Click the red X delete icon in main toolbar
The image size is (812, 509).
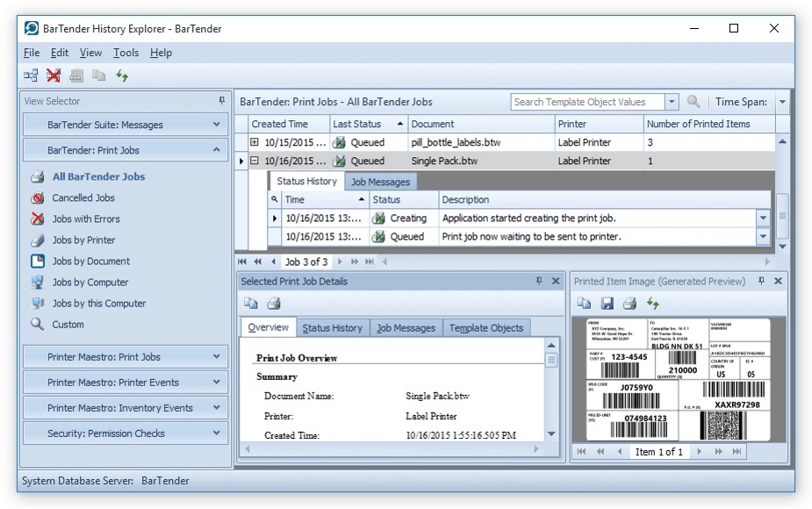point(54,76)
